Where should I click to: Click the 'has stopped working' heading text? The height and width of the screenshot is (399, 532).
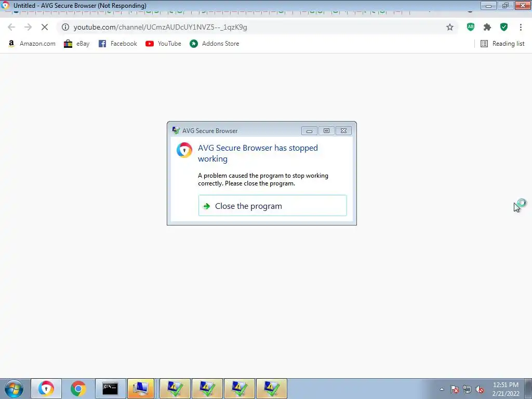pos(258,153)
